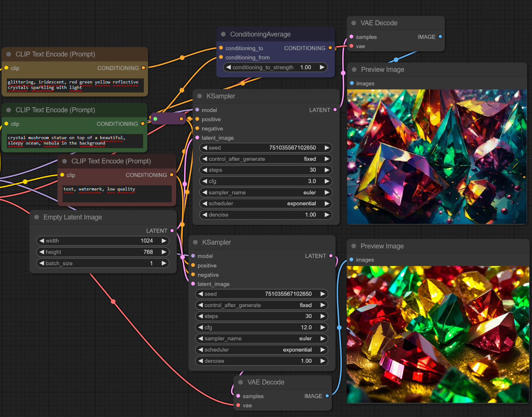Click the images input port on lower Preview Image
The width and height of the screenshot is (532, 417).
[351, 259]
